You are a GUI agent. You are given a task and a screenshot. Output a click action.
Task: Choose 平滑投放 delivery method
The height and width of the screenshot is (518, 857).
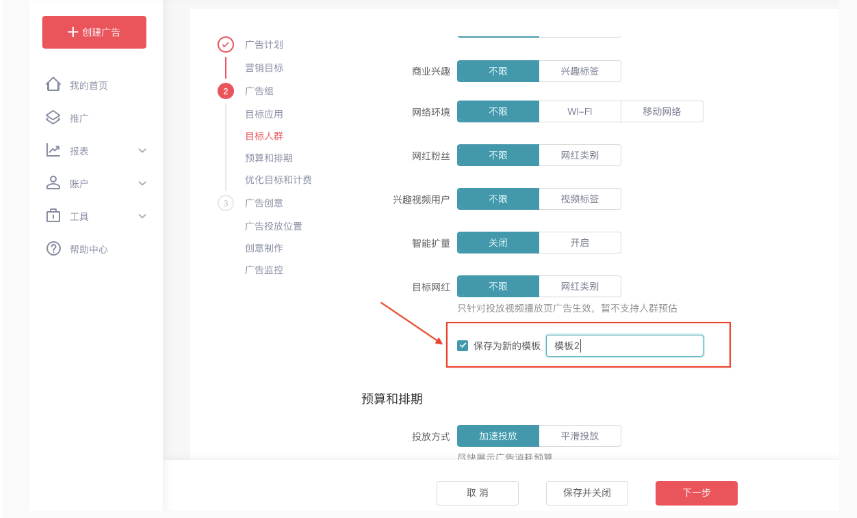point(580,436)
